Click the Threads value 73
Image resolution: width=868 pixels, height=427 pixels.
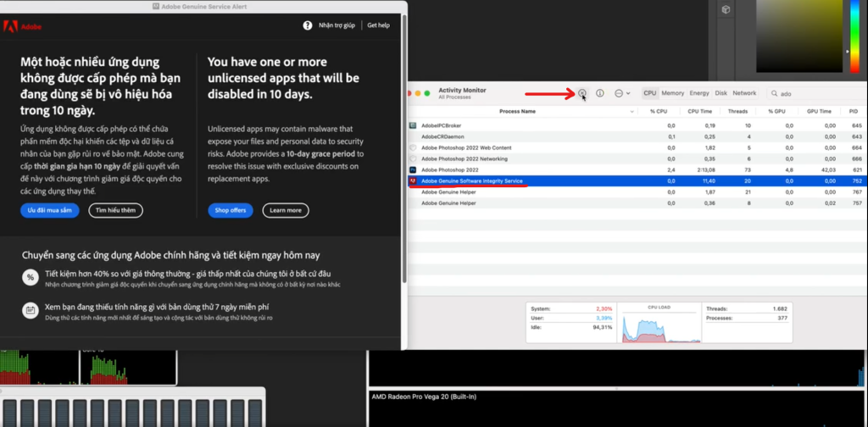tap(748, 169)
